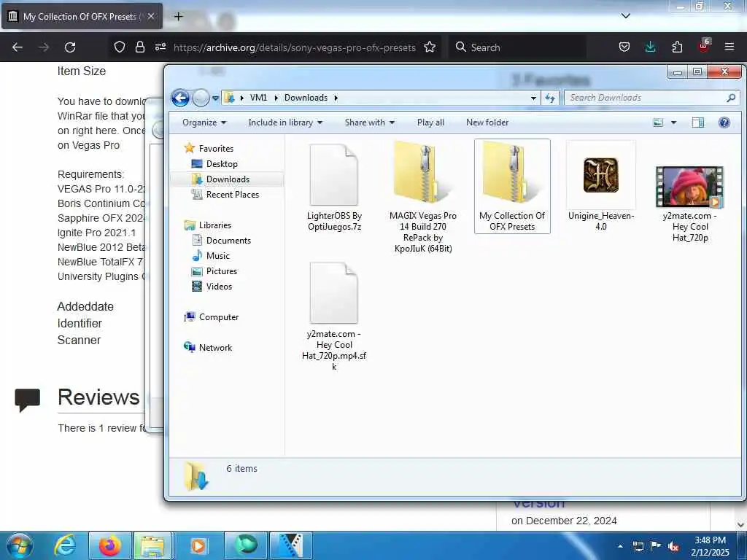Select y2mate.com Hey Cool Hat_720p video thumbnail
This screenshot has width=747, height=560.
pyautogui.click(x=689, y=187)
